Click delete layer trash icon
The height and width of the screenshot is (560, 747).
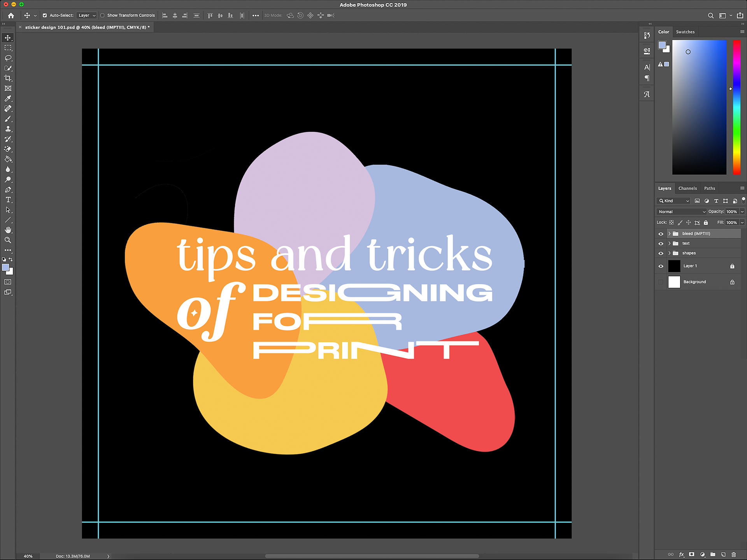(734, 555)
